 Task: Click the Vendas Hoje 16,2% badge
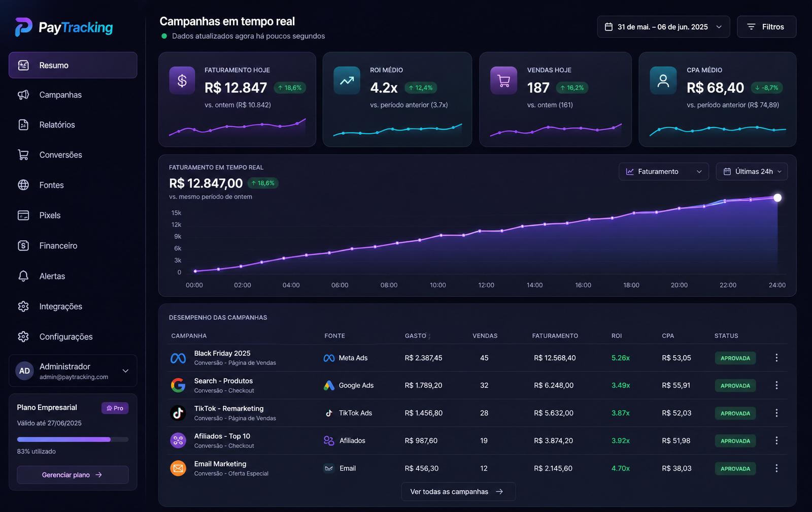click(x=572, y=88)
